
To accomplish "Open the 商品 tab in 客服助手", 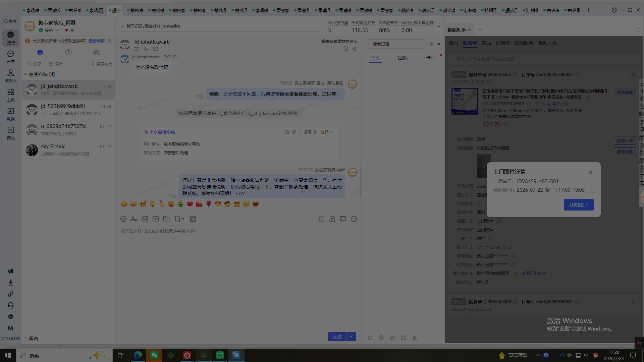I will [486, 43].
